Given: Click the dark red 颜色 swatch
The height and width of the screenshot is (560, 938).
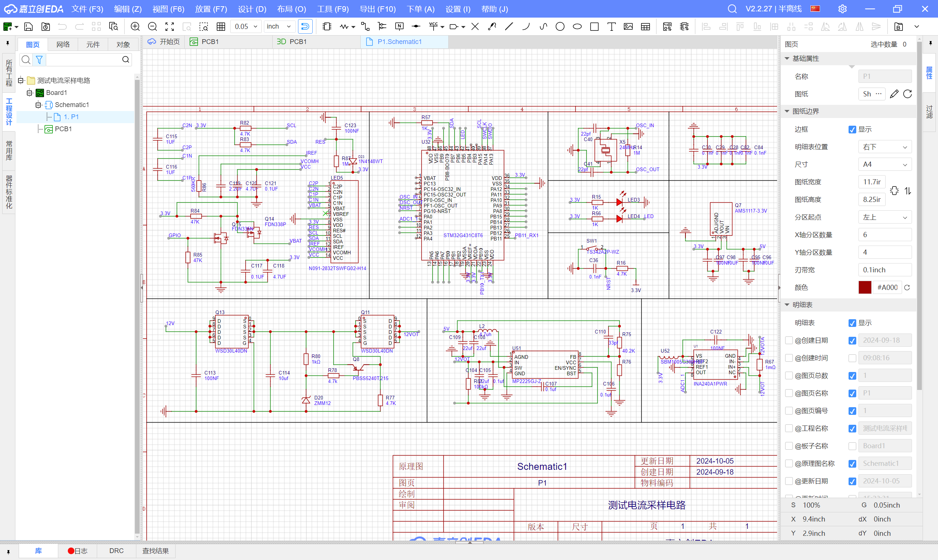Looking at the screenshot, I should [x=865, y=288].
